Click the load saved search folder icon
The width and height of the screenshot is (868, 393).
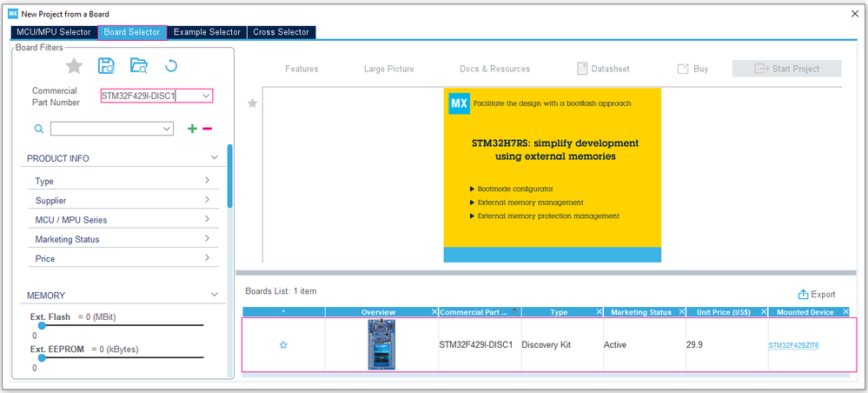click(139, 66)
